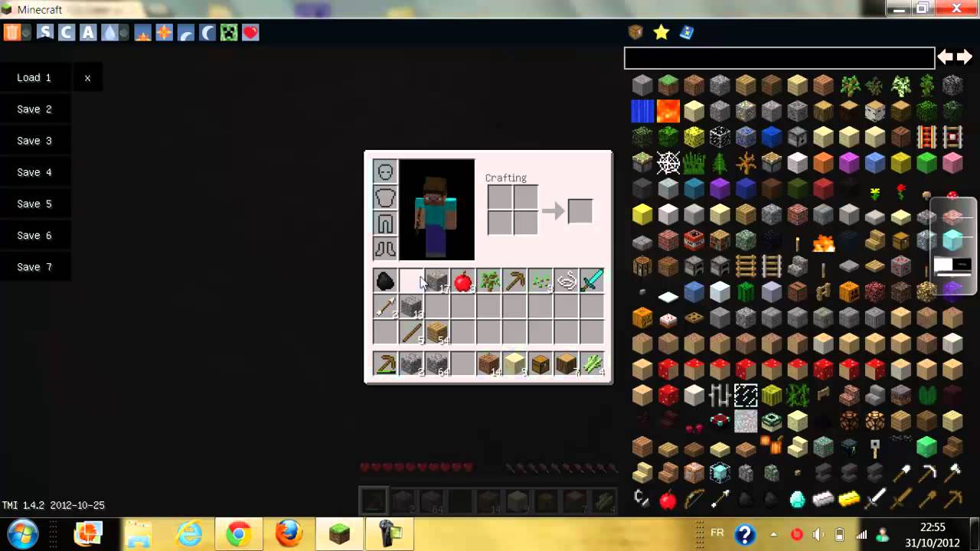Click the TMI item search field

click(779, 57)
